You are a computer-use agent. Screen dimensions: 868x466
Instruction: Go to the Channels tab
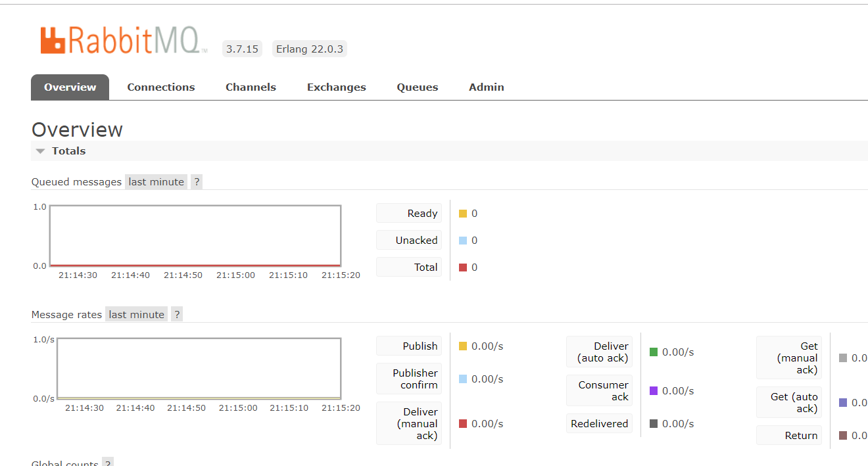point(251,87)
